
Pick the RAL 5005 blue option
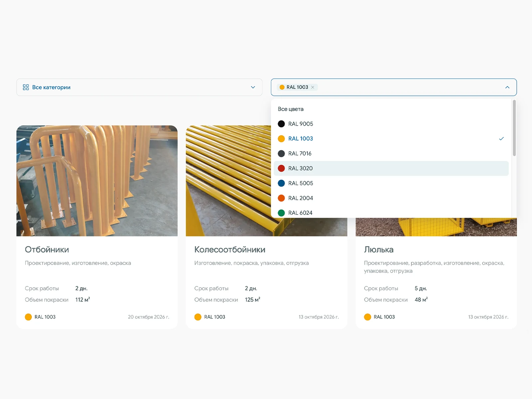tap(391, 183)
